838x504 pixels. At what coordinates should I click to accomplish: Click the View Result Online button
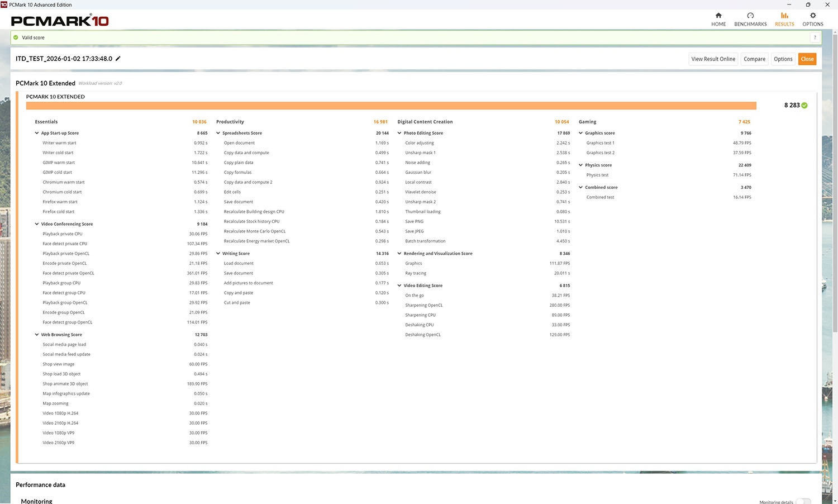tap(713, 59)
